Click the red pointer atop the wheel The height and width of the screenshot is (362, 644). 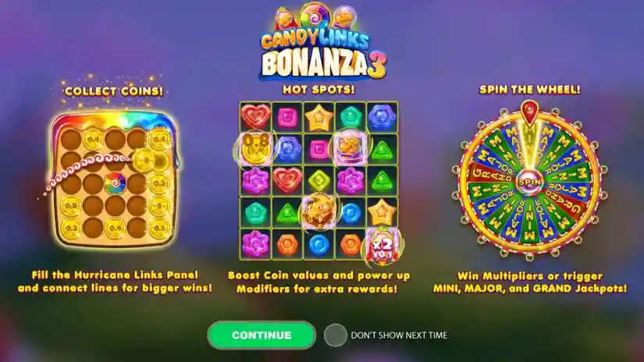[529, 112]
